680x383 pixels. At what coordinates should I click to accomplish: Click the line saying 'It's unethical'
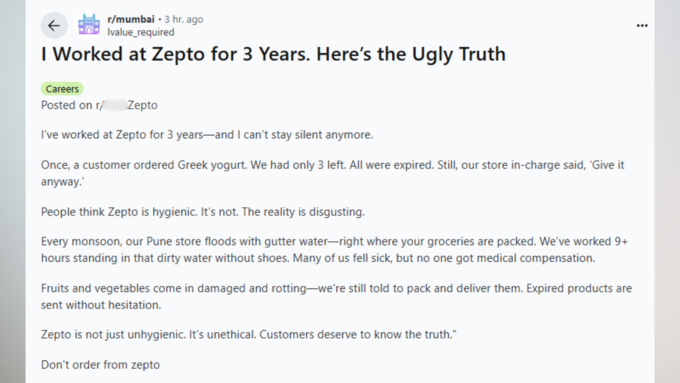[x=248, y=334]
